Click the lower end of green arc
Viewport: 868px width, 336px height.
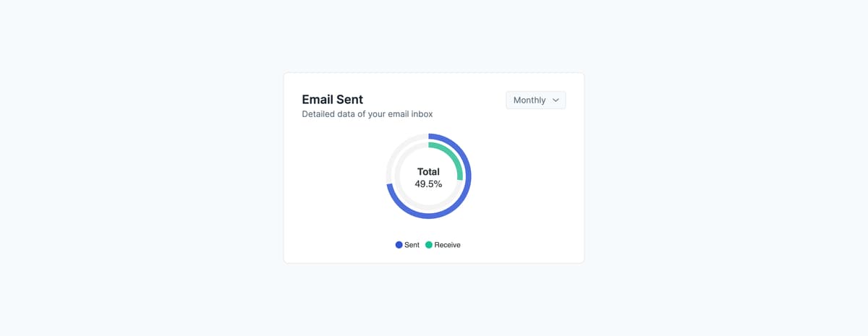pyautogui.click(x=459, y=178)
